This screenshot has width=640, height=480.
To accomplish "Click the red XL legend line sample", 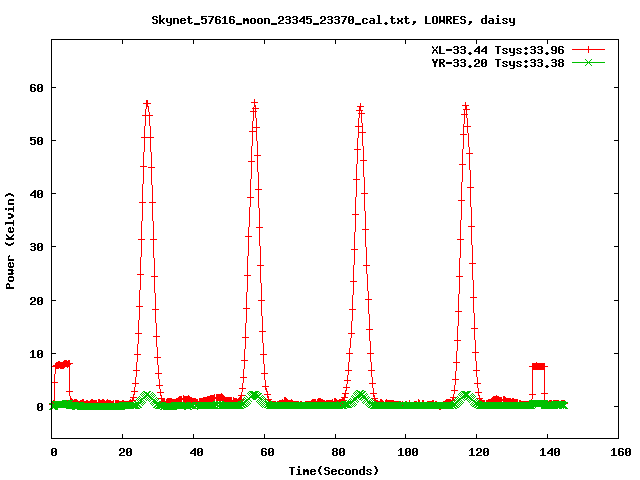I will point(588,50).
